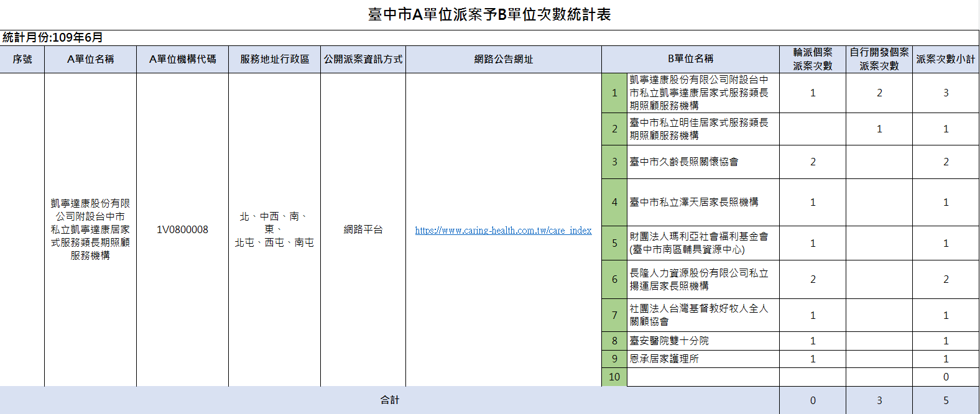The height and width of the screenshot is (414, 980).
Task: Click the A單位名稱 column header
Action: [x=91, y=59]
